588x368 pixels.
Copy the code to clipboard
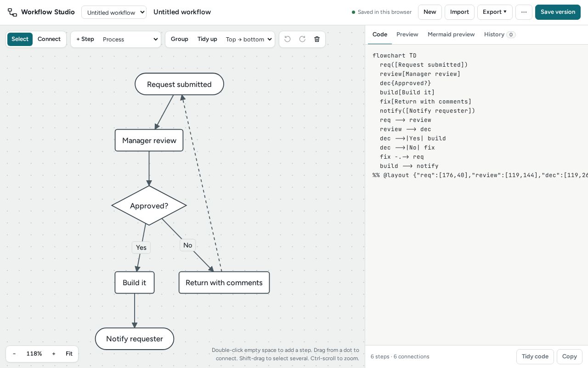(x=570, y=356)
